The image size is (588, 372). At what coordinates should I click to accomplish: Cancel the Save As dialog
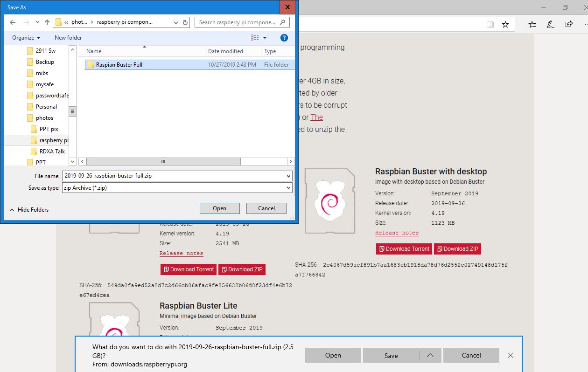pyautogui.click(x=266, y=208)
